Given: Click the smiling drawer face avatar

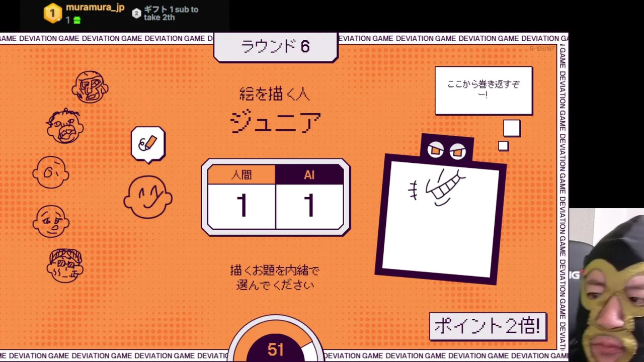Looking at the screenshot, I should coord(148,197).
